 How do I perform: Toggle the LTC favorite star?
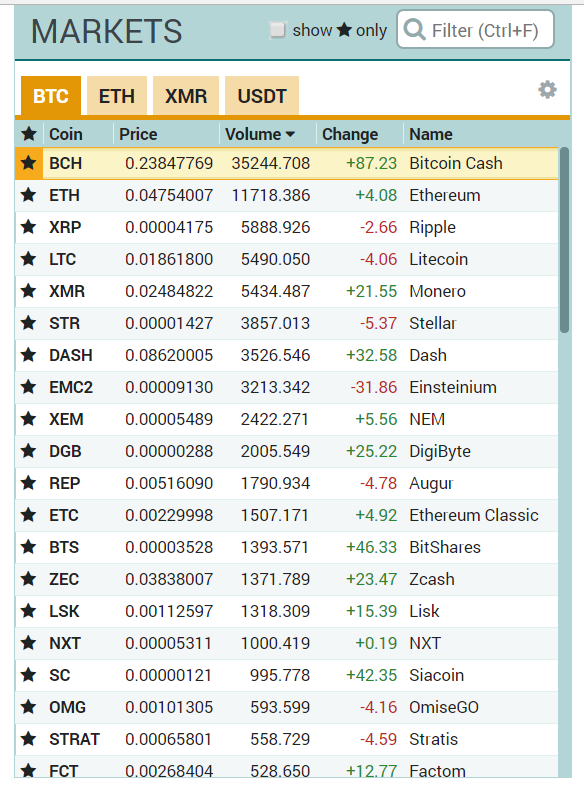click(x=29, y=259)
